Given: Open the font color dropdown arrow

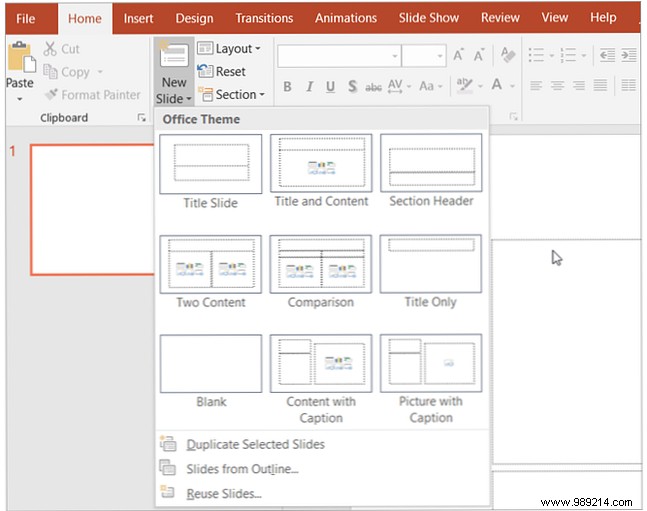Looking at the screenshot, I should click(x=512, y=86).
